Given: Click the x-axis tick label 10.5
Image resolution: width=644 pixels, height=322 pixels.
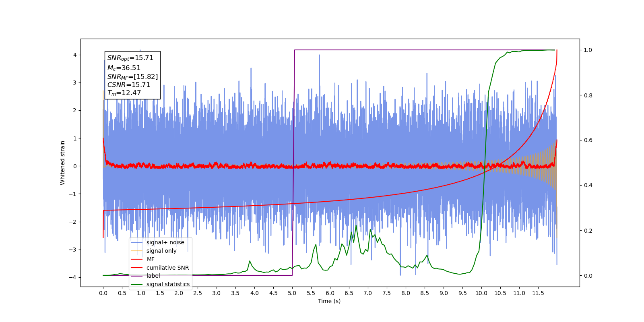Looking at the screenshot, I should (x=500, y=293).
